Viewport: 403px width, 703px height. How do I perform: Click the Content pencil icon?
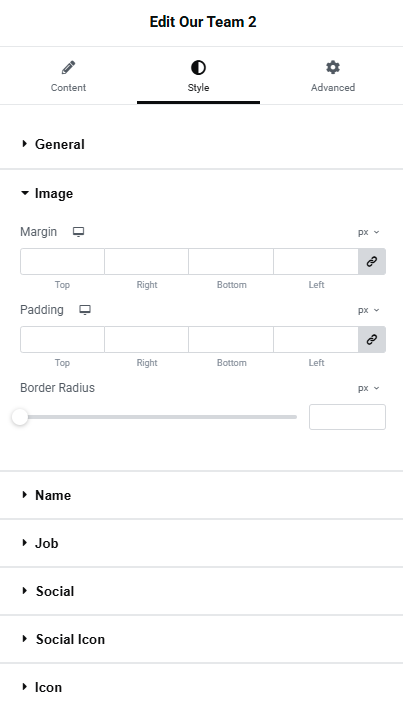point(68,68)
